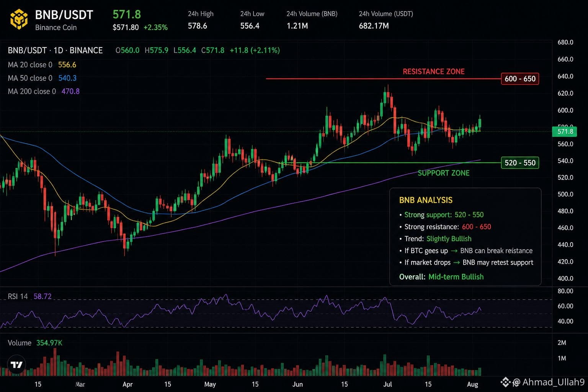Click the 620.0 price axis label
This screenshot has width=588, height=392.
pos(565,93)
